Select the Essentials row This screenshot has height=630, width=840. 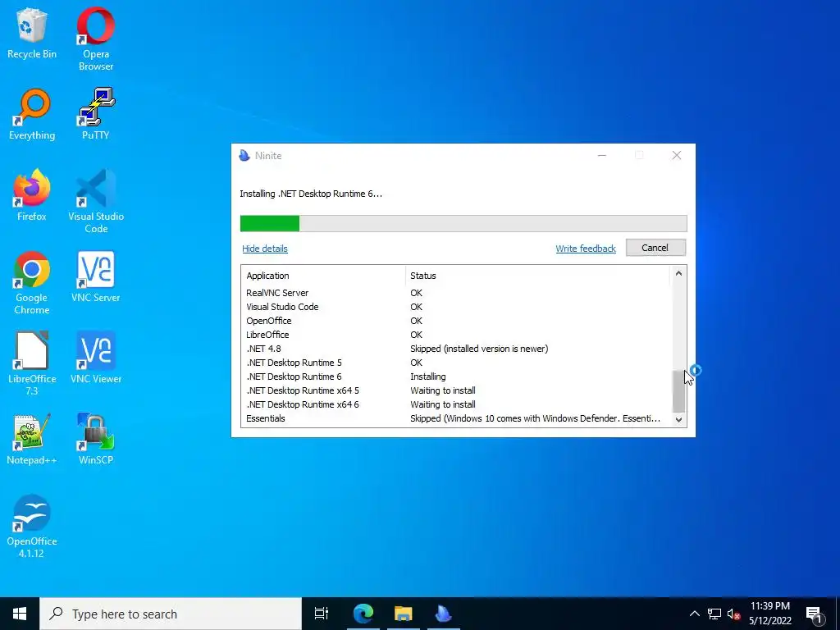(x=456, y=418)
